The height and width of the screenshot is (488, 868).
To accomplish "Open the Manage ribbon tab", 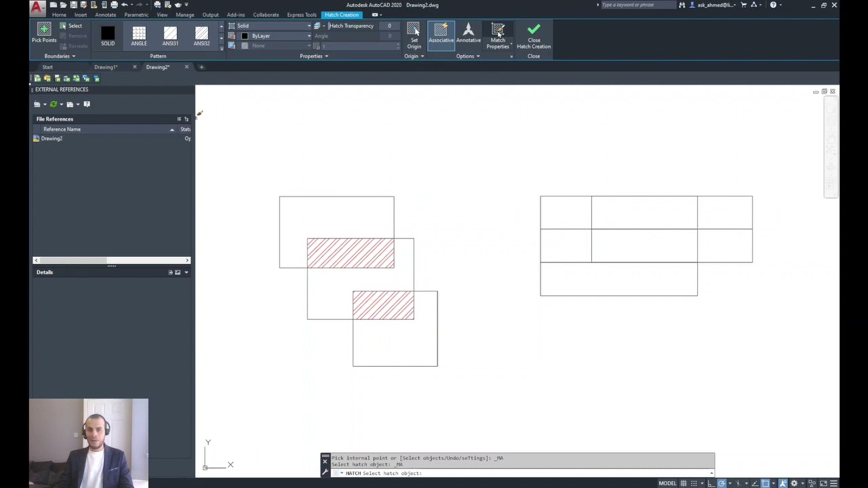I will (x=184, y=15).
